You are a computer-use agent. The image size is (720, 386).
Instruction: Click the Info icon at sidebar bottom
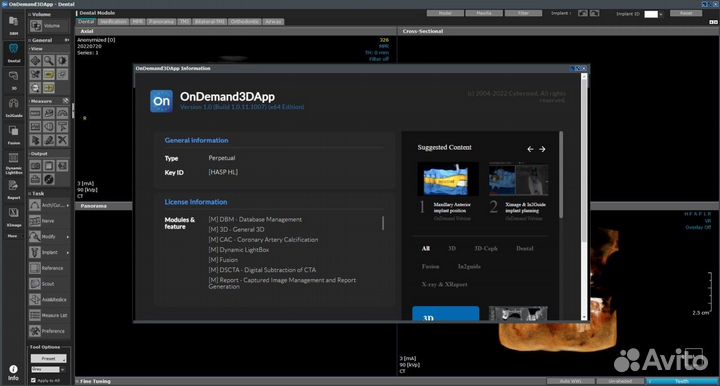[x=13, y=373]
